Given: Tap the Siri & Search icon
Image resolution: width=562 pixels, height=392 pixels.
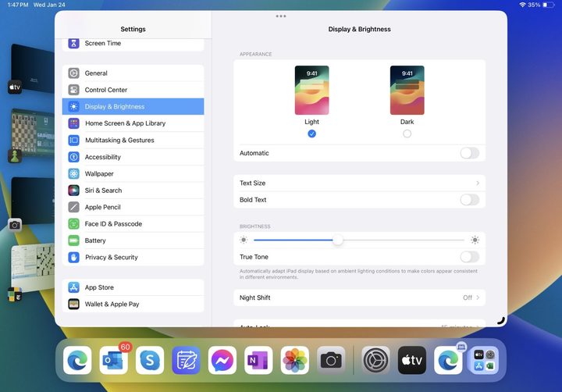Looking at the screenshot, I should coord(73,191).
